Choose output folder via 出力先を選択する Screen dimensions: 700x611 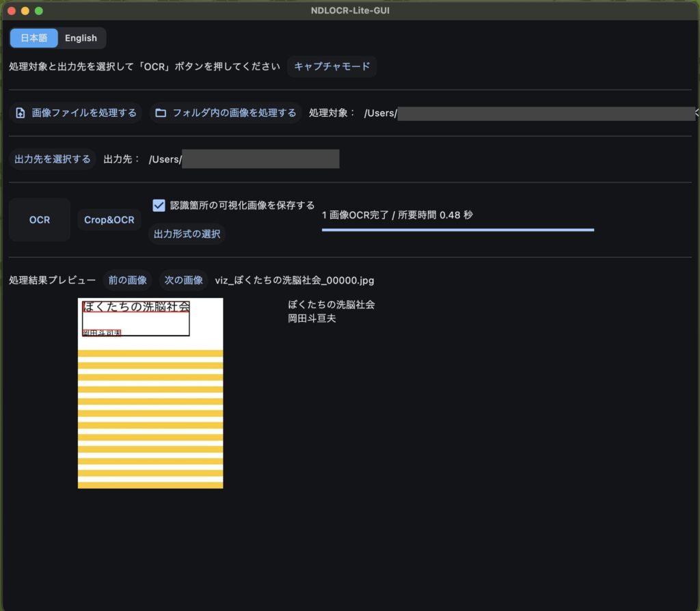point(52,159)
